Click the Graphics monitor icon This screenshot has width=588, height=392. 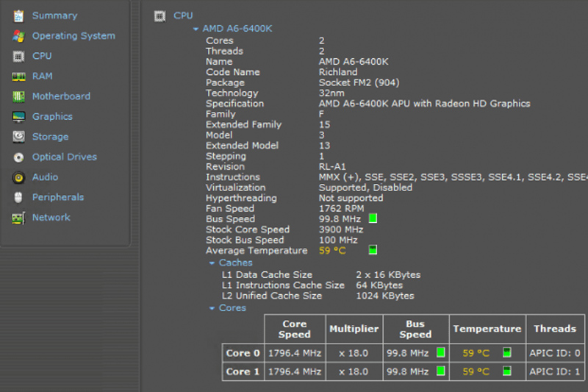click(x=18, y=117)
